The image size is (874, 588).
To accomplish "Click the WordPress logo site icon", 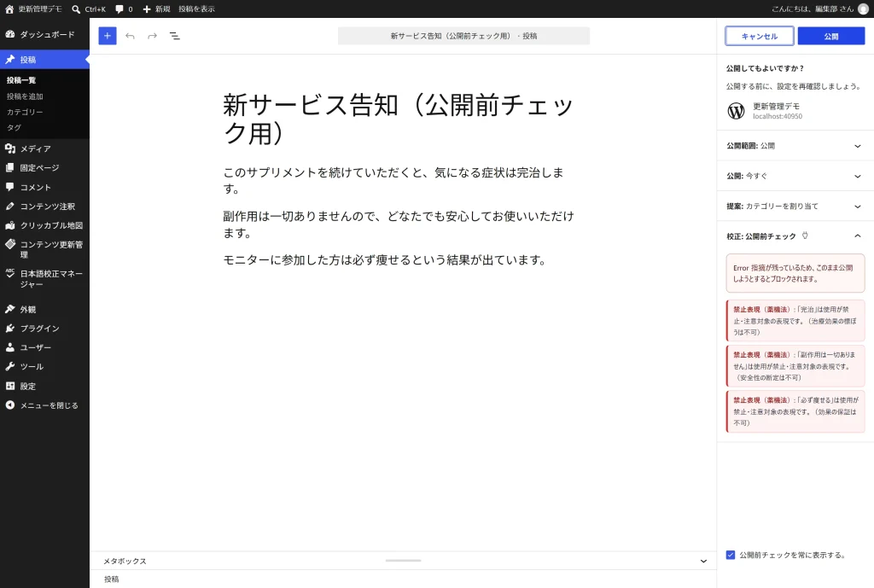I will [x=736, y=110].
